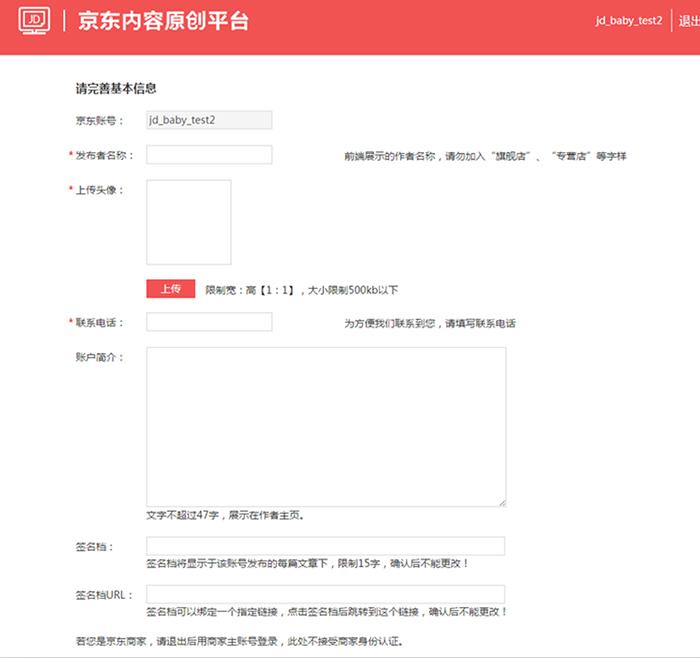The image size is (700, 658).
Task: Click the 若您是京东商家 notice text
Action: 240,641
